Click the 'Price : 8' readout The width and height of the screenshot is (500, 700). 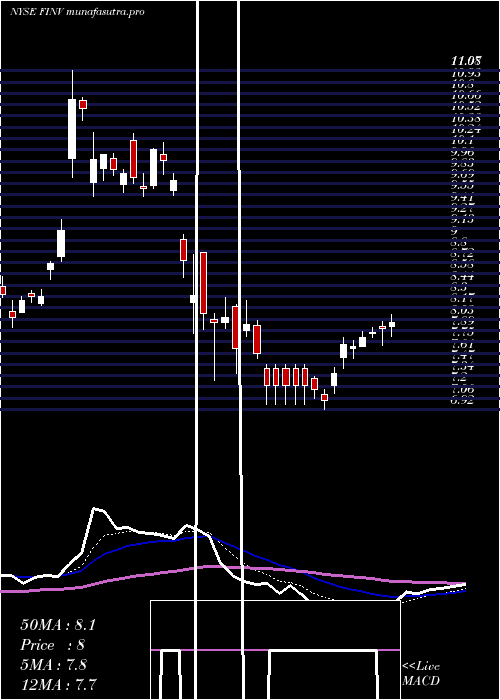53,645
